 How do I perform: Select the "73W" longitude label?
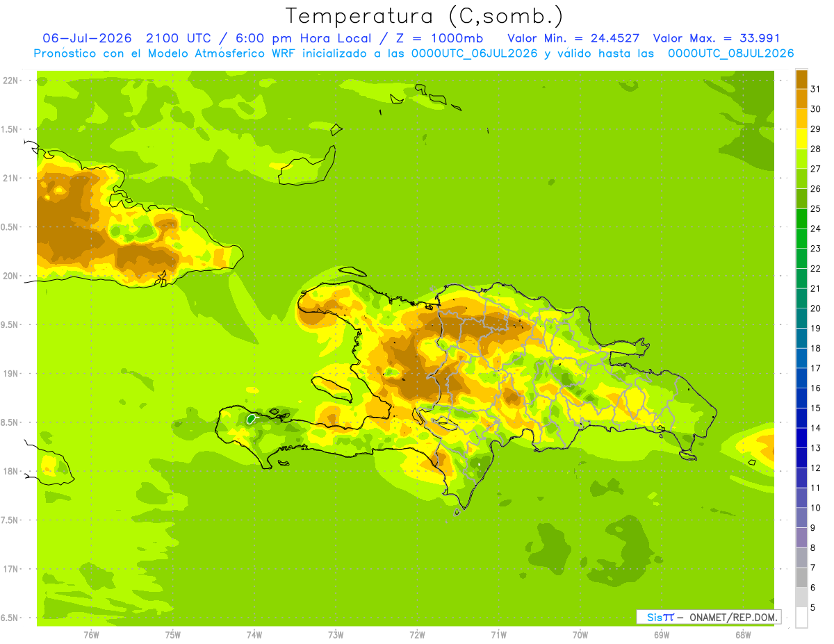pos(336,635)
